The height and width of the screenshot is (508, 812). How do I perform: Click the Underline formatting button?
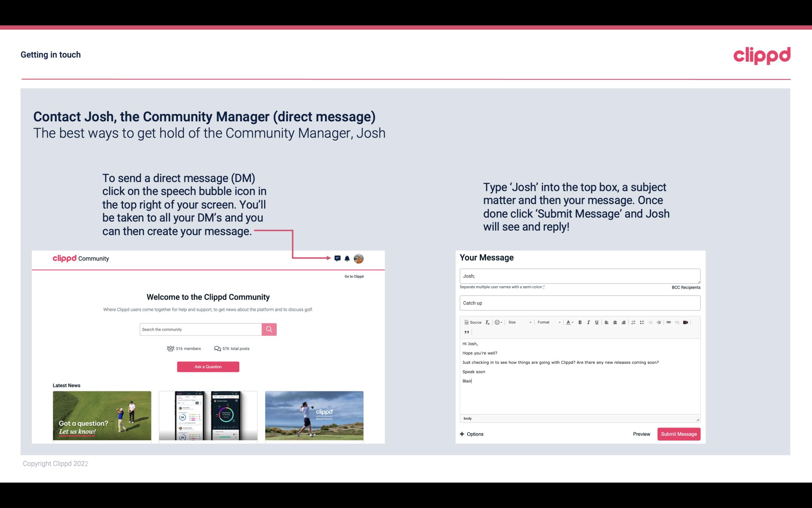[596, 323]
